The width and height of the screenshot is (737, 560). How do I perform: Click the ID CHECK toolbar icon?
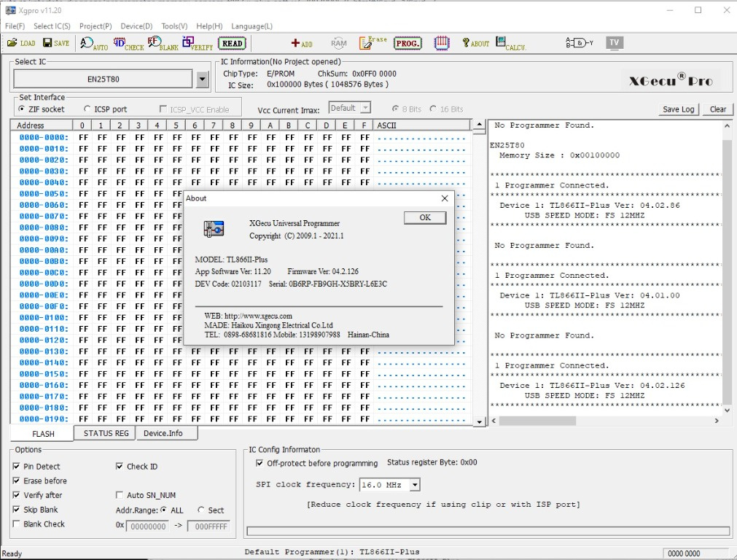point(128,44)
